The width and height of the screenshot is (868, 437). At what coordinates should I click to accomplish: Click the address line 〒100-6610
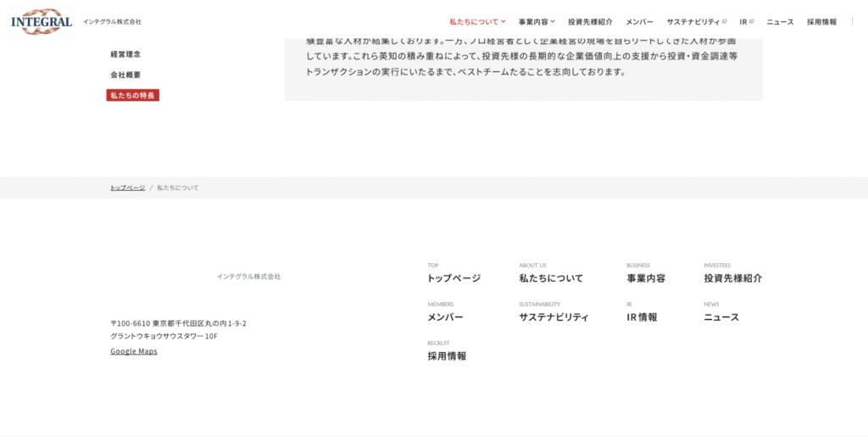click(x=178, y=323)
